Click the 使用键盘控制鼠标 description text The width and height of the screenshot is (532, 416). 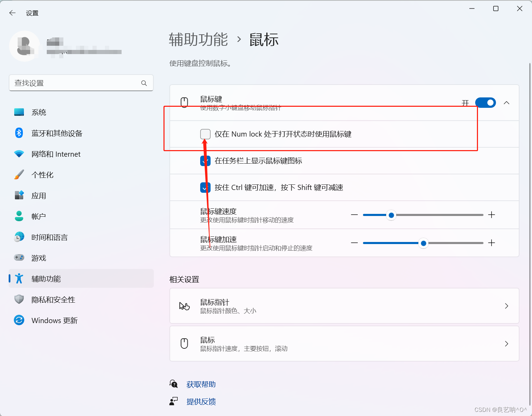(x=201, y=63)
